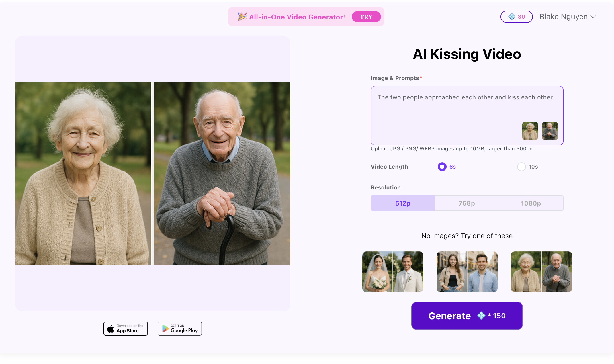Viewport: 614px width, 364px height.
Task: Select the 6s video length option
Action: [x=442, y=167]
